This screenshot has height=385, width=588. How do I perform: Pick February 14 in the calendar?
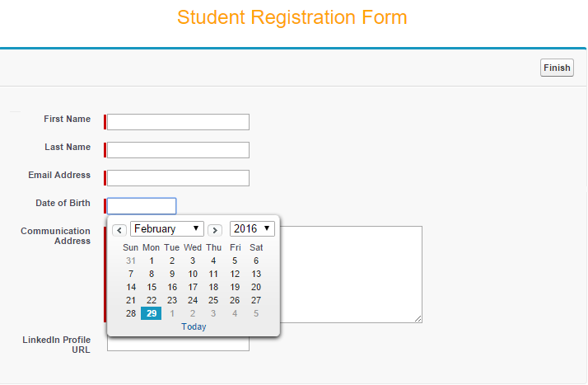click(131, 287)
